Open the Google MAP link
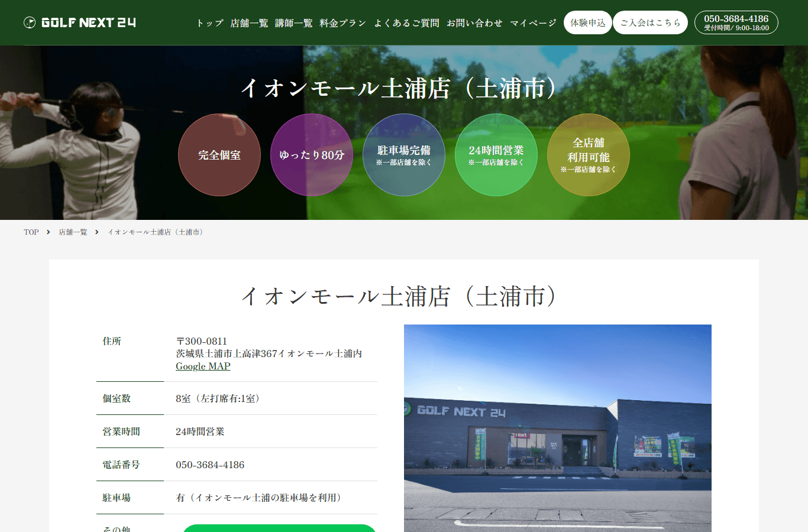 click(203, 366)
